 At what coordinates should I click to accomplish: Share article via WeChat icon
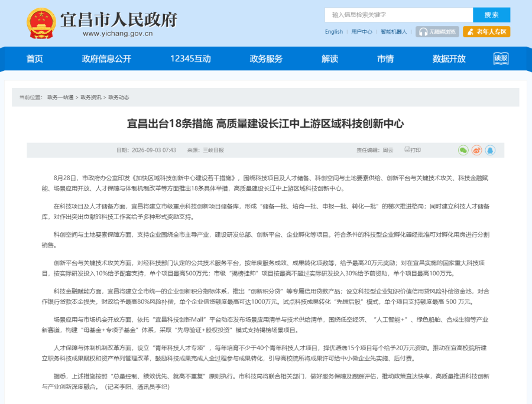[x=463, y=150]
